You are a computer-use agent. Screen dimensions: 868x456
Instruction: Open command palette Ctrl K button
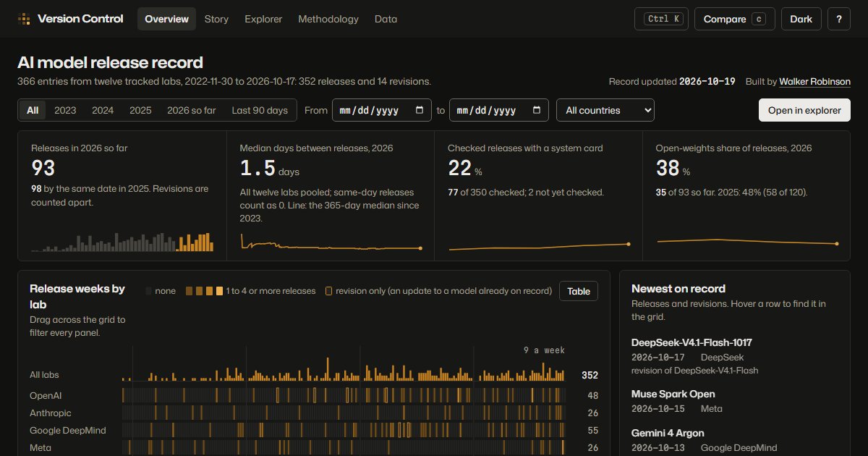coord(661,19)
